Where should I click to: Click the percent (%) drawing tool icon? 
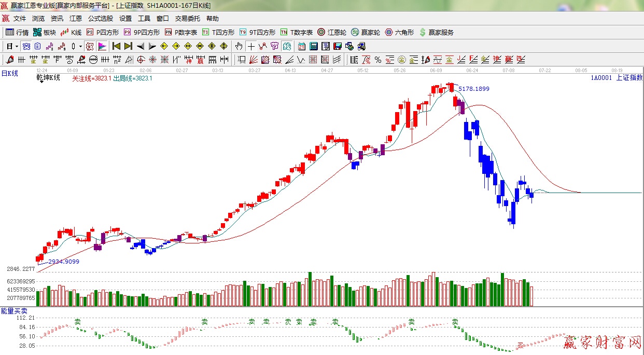coord(378,60)
